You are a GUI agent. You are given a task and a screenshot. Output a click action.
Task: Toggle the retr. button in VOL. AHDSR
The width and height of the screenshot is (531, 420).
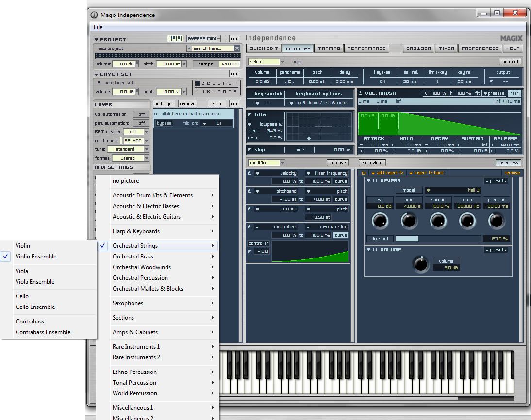point(515,93)
